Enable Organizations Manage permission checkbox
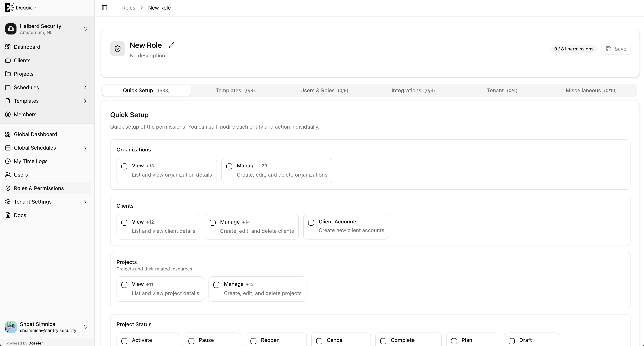 tap(229, 166)
